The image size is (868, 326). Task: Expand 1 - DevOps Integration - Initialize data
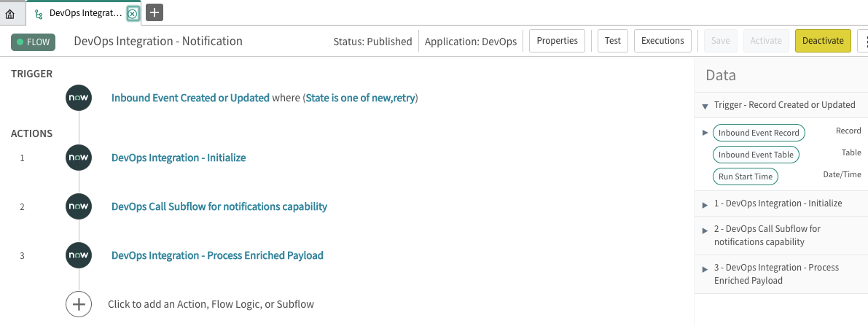[x=705, y=205]
